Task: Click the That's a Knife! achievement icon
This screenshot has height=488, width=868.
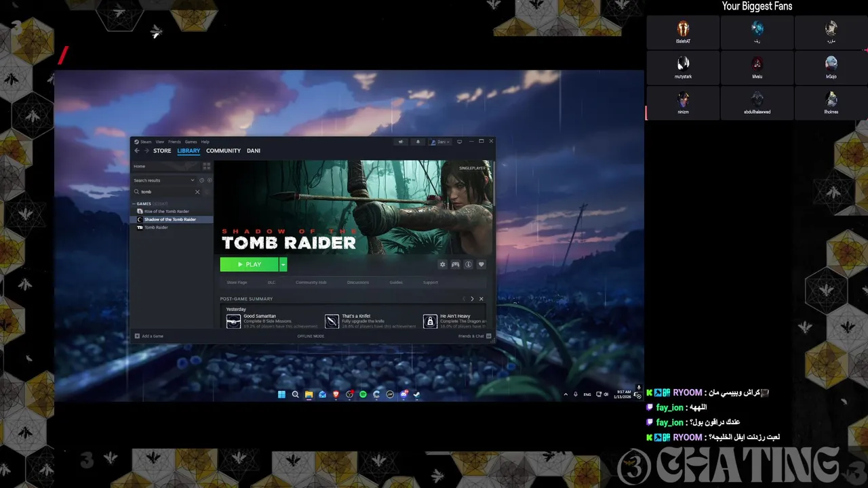Action: [332, 321]
